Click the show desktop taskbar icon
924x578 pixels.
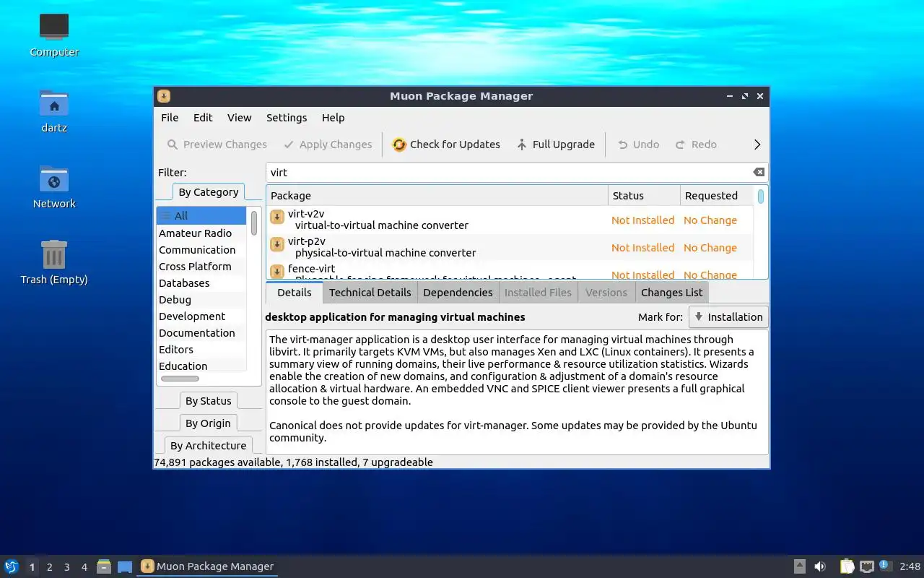pos(125,567)
